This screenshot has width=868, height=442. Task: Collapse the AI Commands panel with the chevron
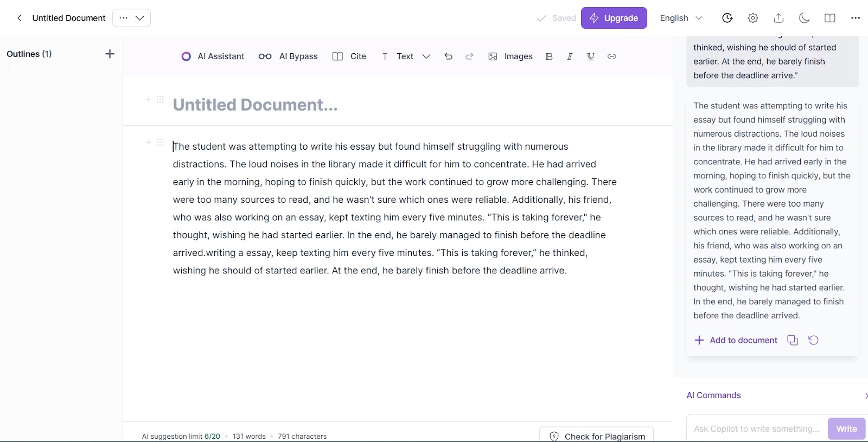click(x=865, y=396)
